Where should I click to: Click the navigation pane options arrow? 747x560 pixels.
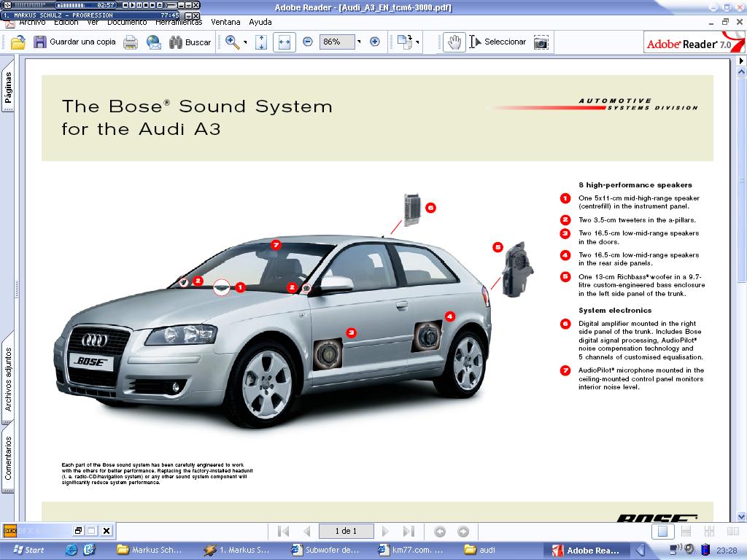(x=741, y=61)
